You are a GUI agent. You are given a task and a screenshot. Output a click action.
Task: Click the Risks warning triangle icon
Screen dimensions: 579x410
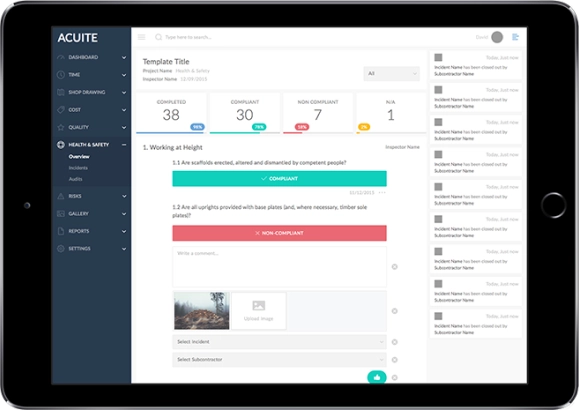pos(61,196)
